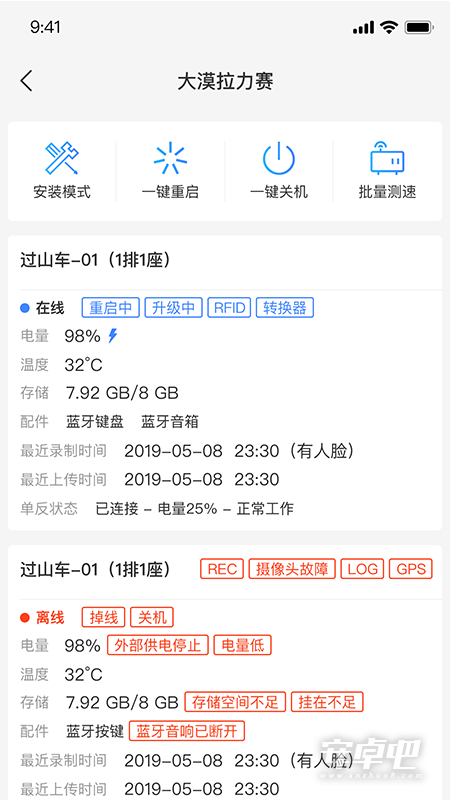Select the 升级中 tag
The height and width of the screenshot is (800, 450).
[x=173, y=308]
